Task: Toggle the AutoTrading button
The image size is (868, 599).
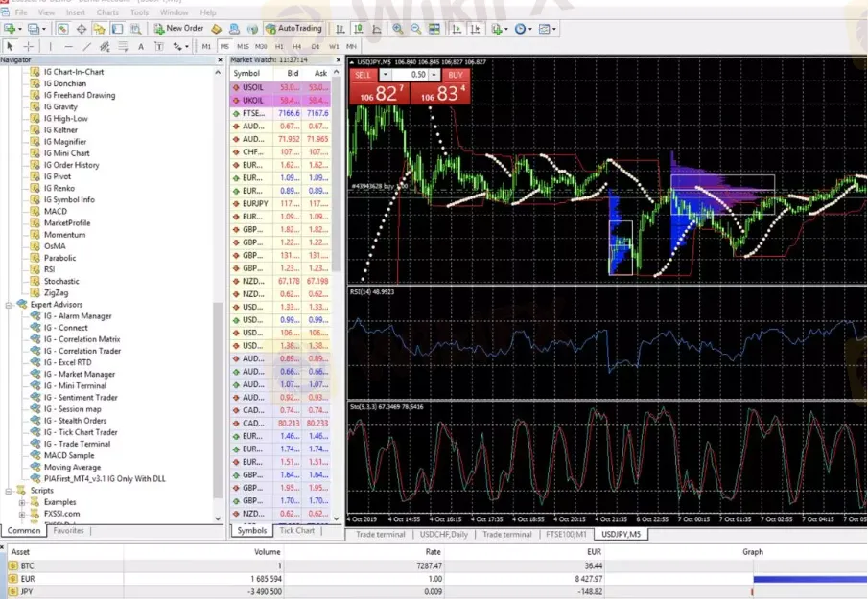Action: (293, 29)
